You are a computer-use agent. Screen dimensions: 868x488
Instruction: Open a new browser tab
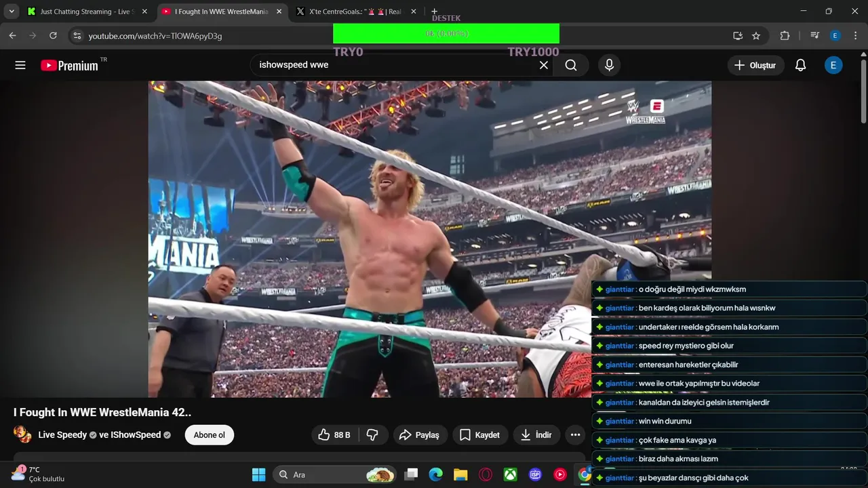(435, 12)
